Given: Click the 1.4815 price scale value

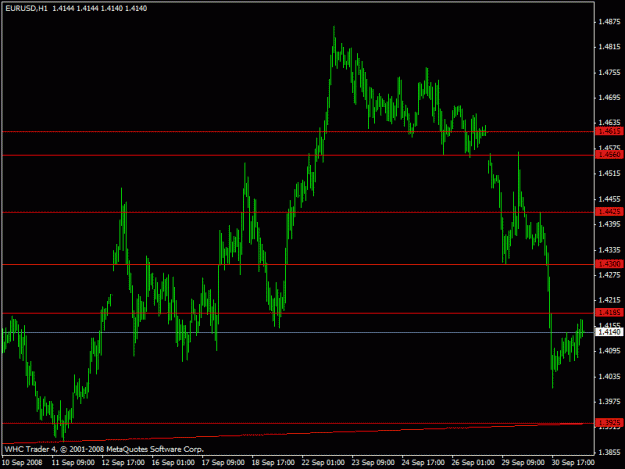Looking at the screenshot, I should pos(610,47).
